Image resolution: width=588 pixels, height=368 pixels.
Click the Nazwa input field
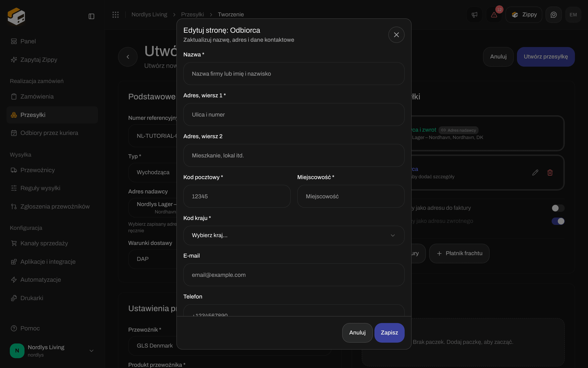[x=294, y=74]
